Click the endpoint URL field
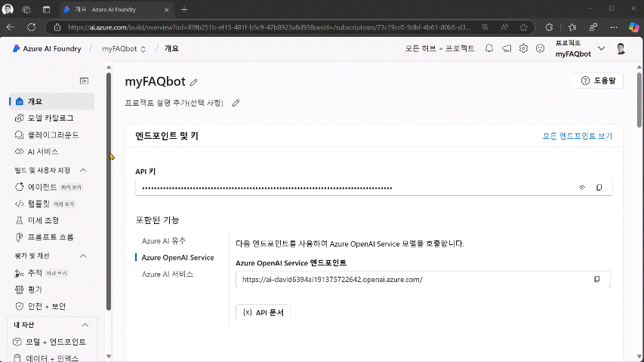Screen dimensions: 644x362 click(x=423, y=280)
